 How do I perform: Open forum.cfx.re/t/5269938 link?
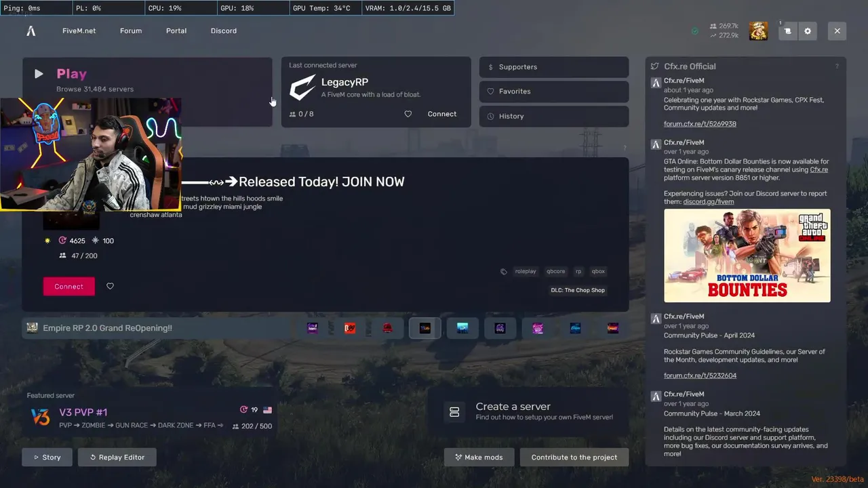(x=700, y=124)
